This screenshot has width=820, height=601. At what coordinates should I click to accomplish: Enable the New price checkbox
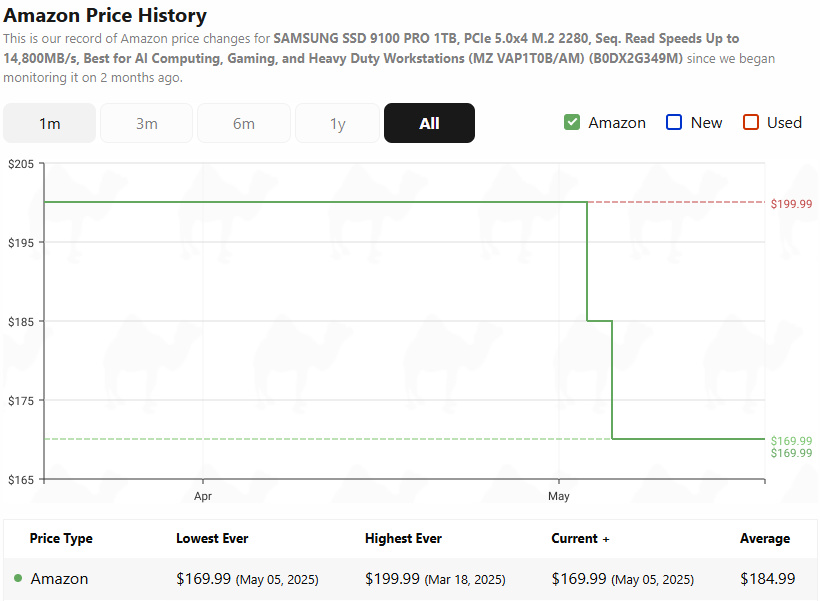(x=674, y=122)
